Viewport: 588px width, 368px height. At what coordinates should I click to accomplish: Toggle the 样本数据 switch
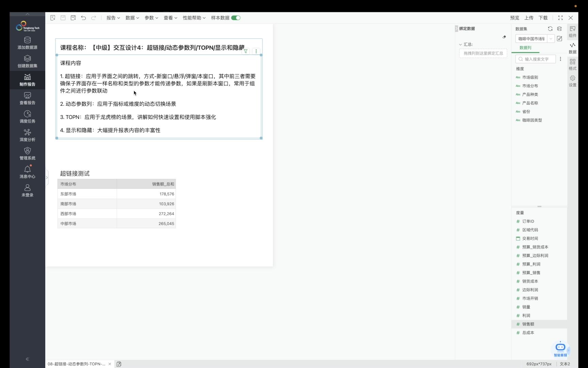236,18
